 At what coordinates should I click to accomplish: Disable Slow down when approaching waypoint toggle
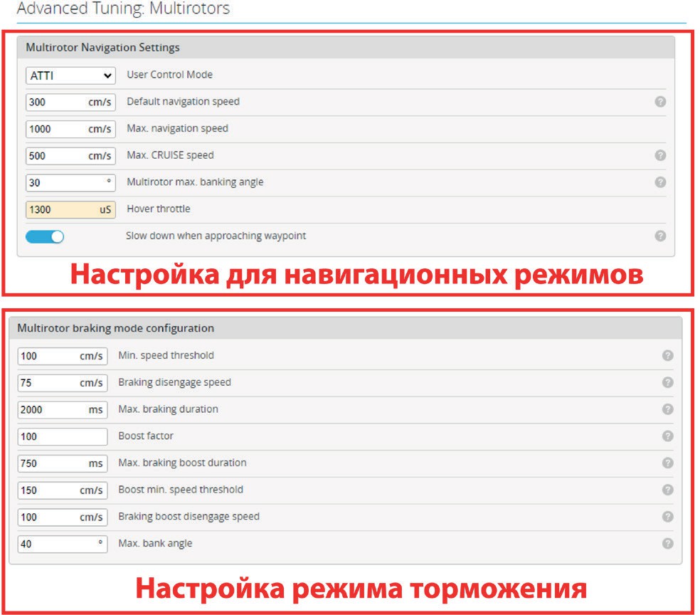(x=45, y=236)
